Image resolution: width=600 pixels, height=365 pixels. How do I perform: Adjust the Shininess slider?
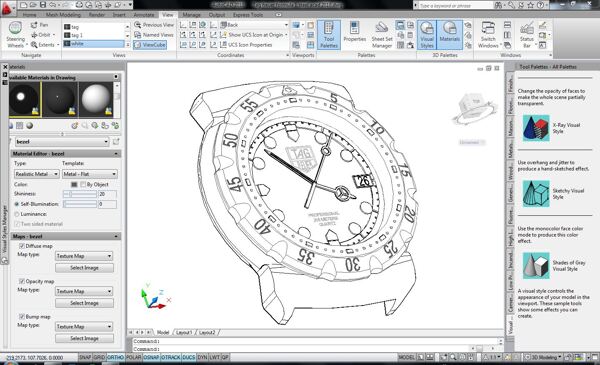coord(80,194)
